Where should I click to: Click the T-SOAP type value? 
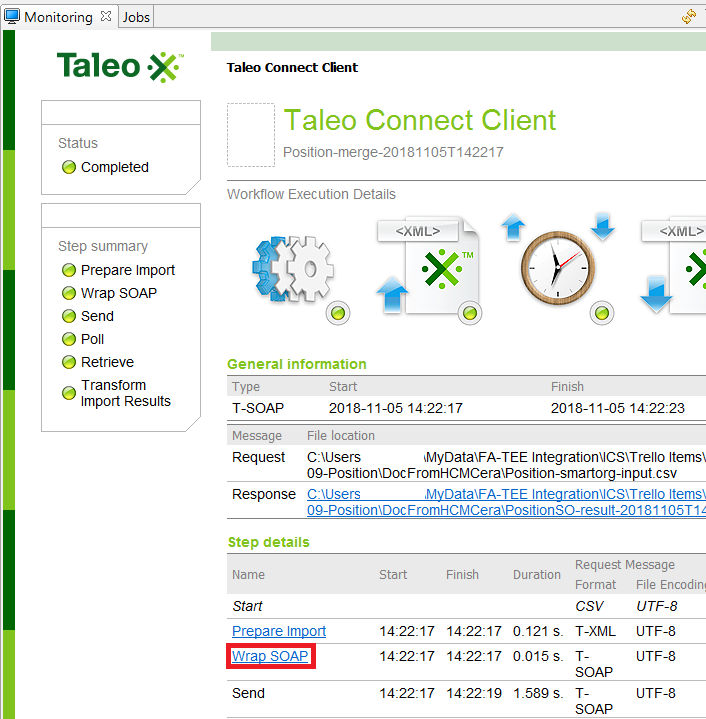pyautogui.click(x=258, y=408)
